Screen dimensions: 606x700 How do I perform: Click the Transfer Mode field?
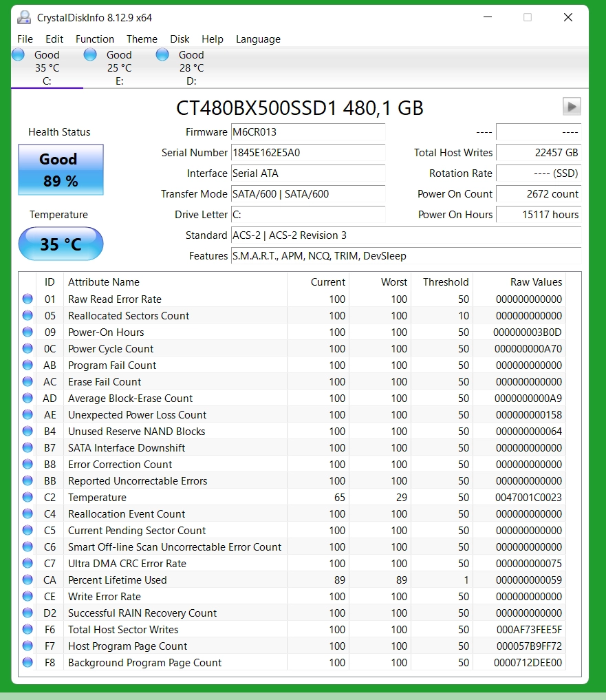[308, 193]
